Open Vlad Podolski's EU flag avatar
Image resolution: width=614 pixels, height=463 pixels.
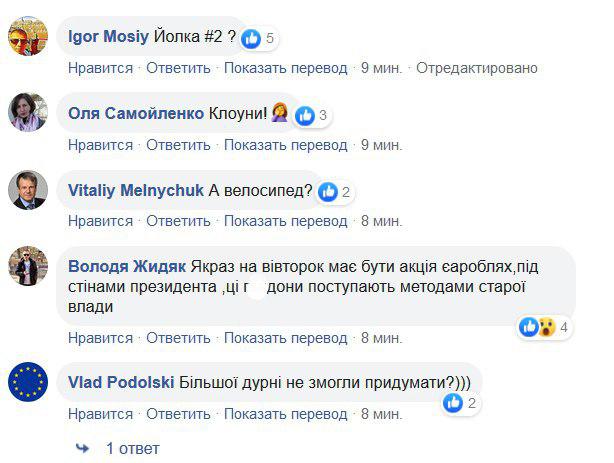[29, 381]
